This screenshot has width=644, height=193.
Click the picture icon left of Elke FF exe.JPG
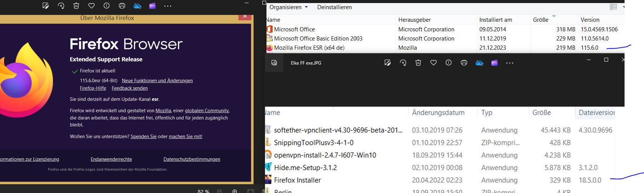click(274, 63)
